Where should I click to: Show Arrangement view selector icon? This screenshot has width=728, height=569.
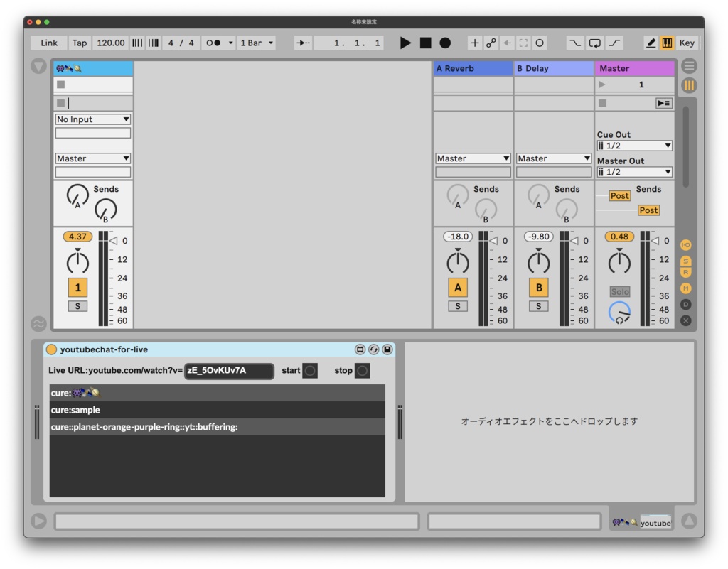(689, 66)
